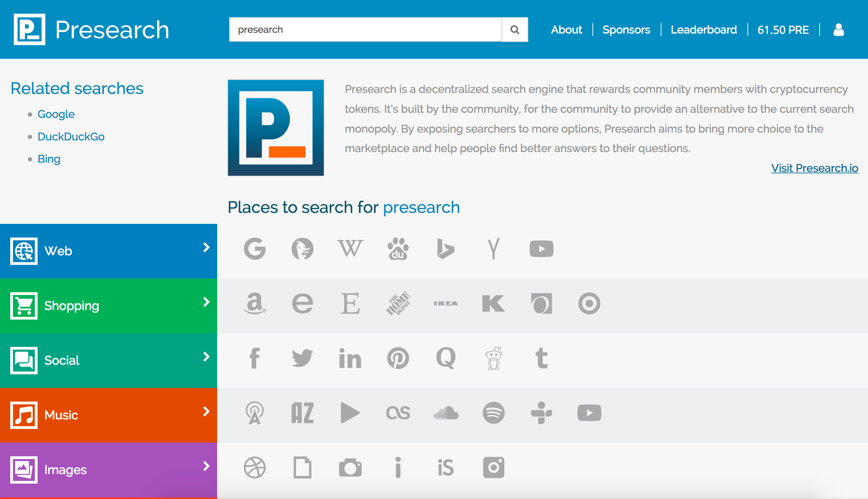Screen dimensions: 868x499
Task: Select The Home Depot icon
Action: 398,304
